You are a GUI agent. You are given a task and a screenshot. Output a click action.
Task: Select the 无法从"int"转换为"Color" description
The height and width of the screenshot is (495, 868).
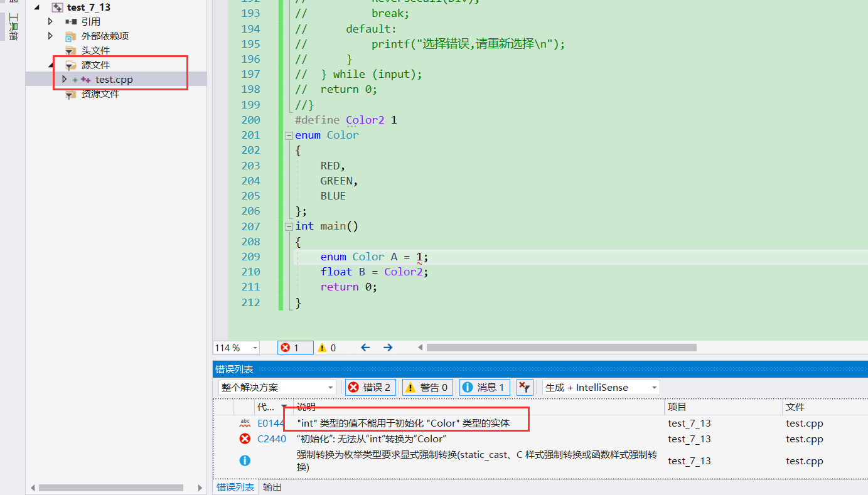coord(371,439)
